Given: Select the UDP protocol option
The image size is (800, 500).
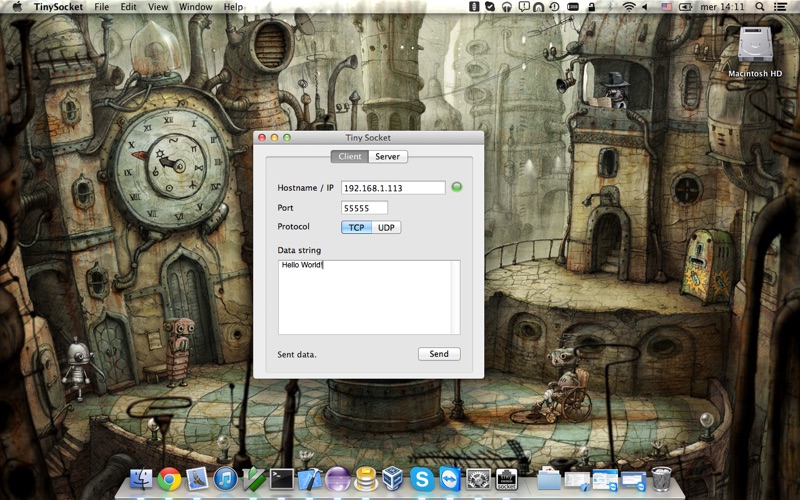Looking at the screenshot, I should pyautogui.click(x=386, y=227).
